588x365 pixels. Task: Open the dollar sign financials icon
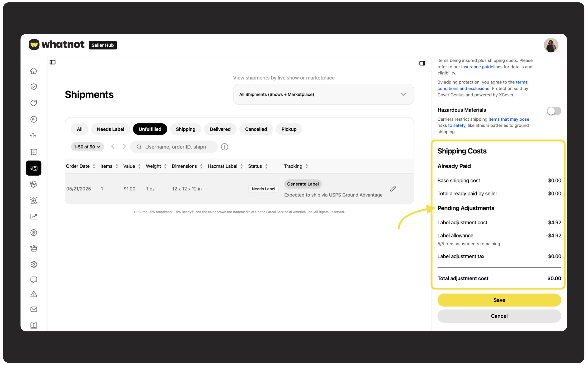tap(34, 232)
